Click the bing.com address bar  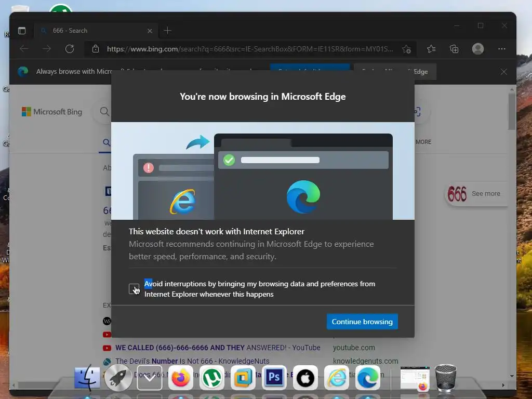click(250, 49)
